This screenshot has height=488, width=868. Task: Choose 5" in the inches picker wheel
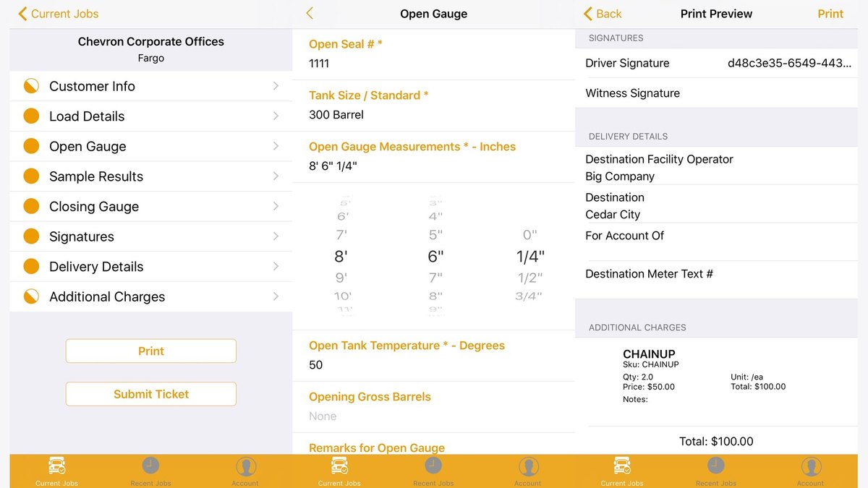(x=435, y=235)
